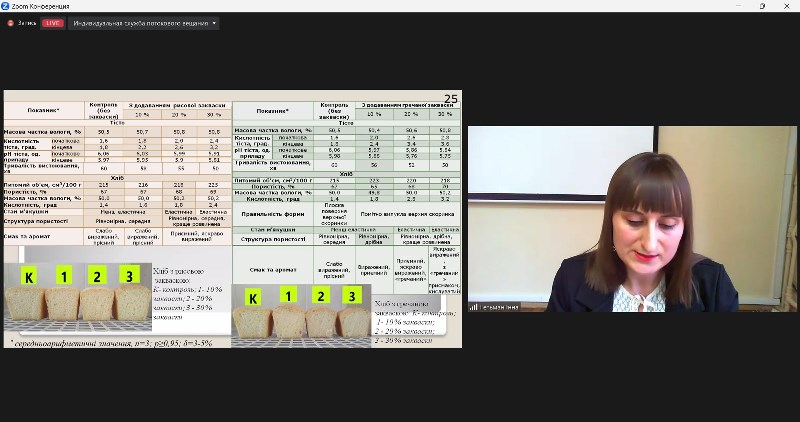Click the 'Помітно випукла верхня скоринка' cell
This screenshot has height=422, width=800.
(x=407, y=214)
